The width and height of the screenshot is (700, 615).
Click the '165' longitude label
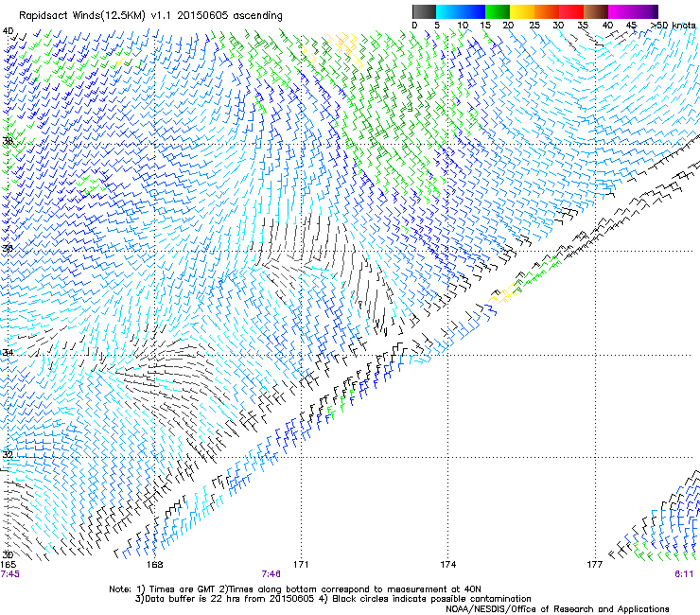pyautogui.click(x=8, y=565)
